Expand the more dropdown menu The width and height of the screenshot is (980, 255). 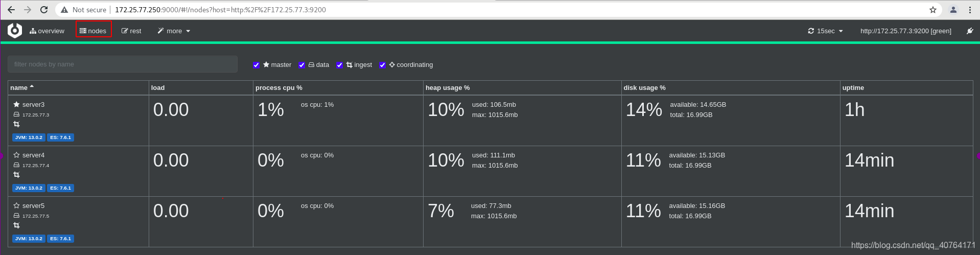click(x=174, y=31)
